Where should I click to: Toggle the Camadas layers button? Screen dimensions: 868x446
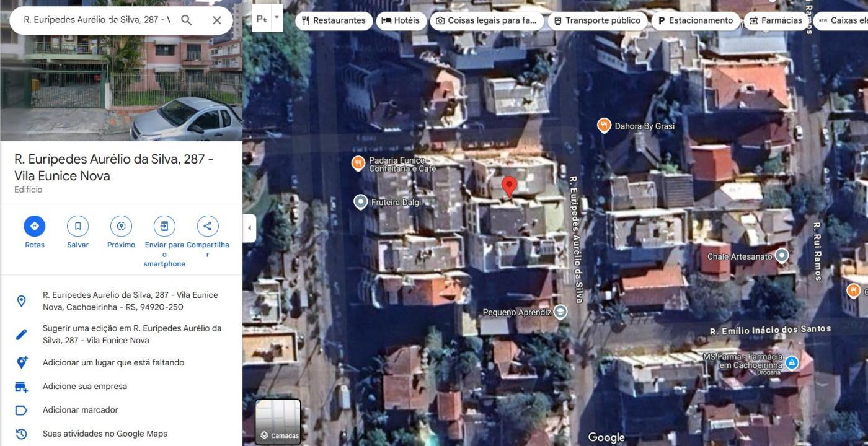278,422
